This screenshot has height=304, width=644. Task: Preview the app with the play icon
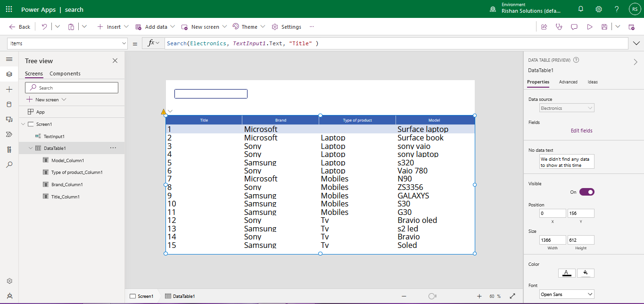pos(590,26)
